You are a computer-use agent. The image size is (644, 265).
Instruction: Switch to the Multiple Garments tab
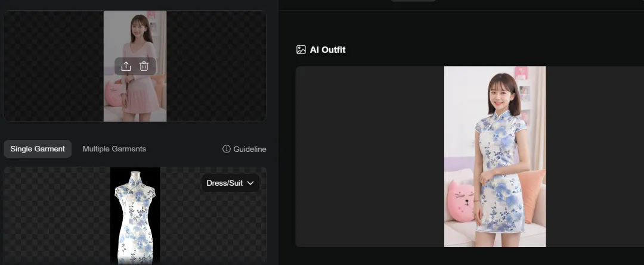tap(114, 149)
